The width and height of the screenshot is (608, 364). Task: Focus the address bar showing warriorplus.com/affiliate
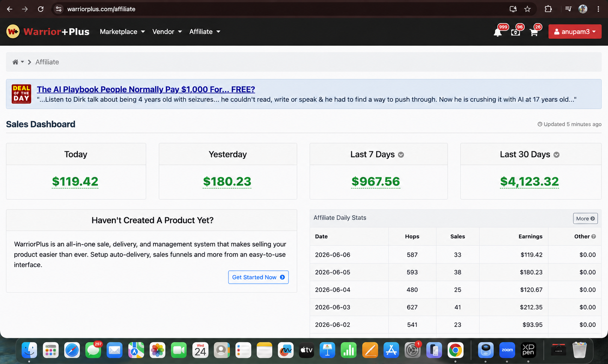(101, 9)
